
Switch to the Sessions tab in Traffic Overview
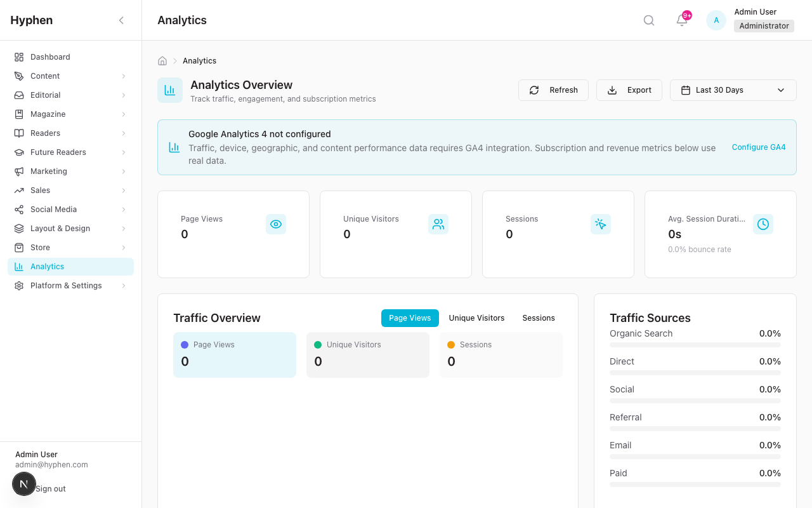tap(538, 317)
